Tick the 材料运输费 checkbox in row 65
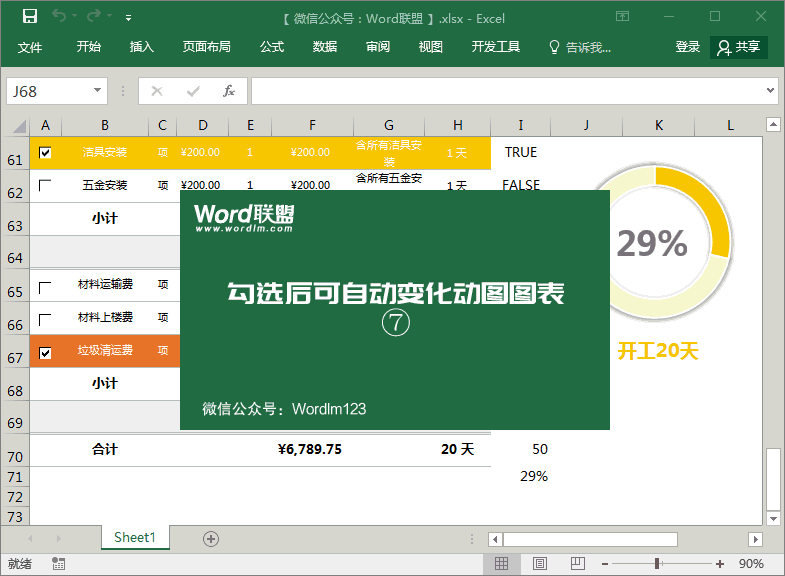785x576 pixels. coord(45,288)
